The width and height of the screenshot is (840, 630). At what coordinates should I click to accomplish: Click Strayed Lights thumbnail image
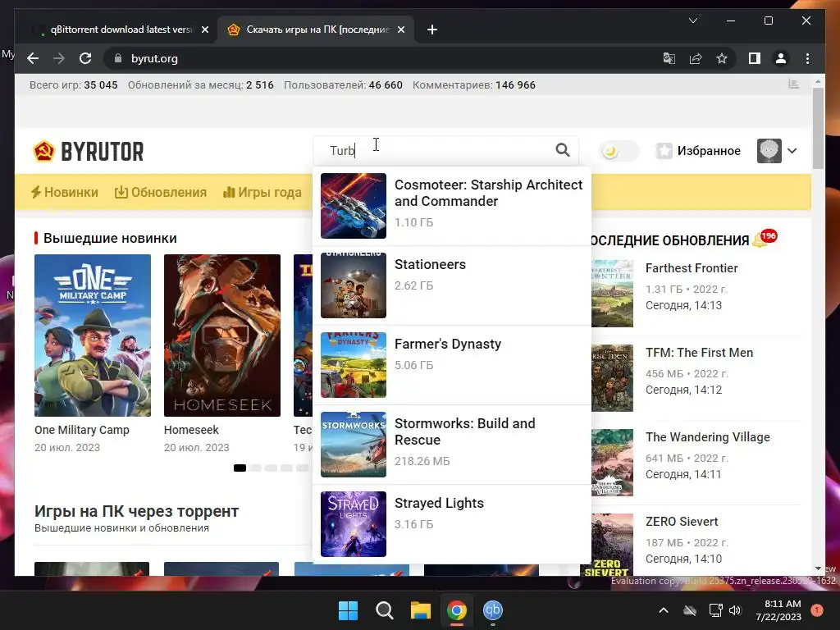pyautogui.click(x=353, y=524)
